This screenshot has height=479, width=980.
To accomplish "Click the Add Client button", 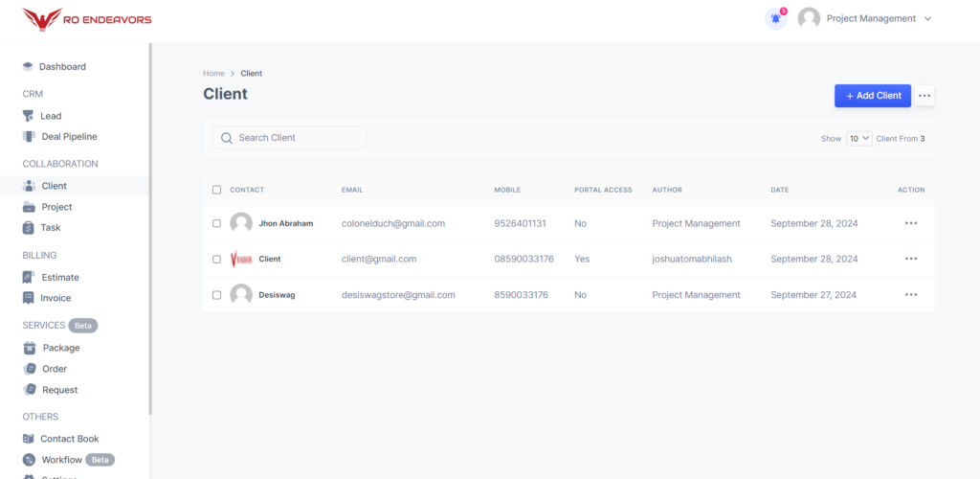I will [x=872, y=96].
